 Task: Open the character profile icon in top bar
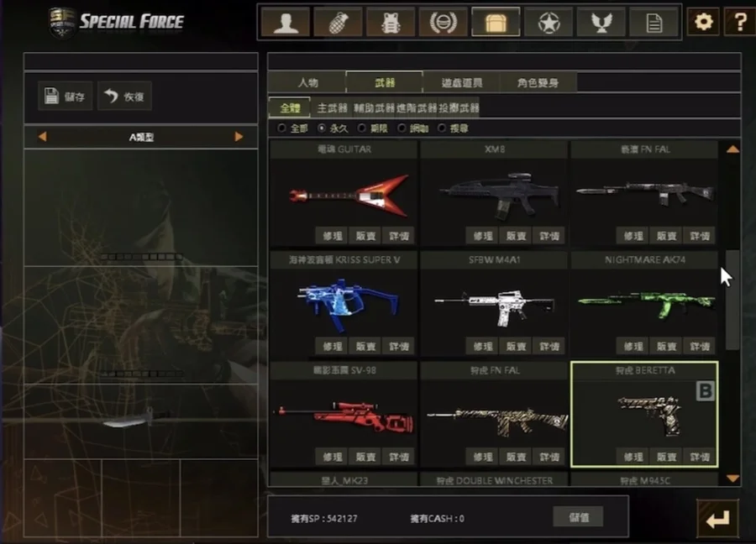(286, 22)
